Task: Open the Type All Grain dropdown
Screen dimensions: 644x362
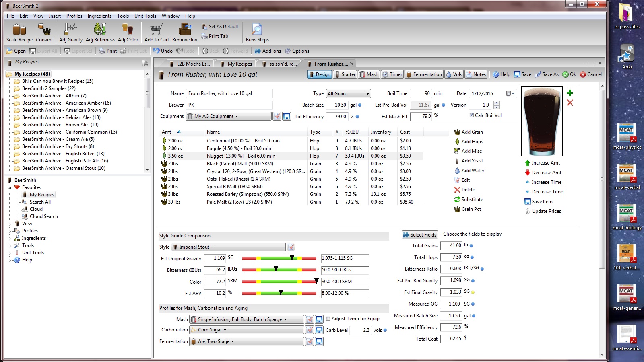Action: [348, 94]
